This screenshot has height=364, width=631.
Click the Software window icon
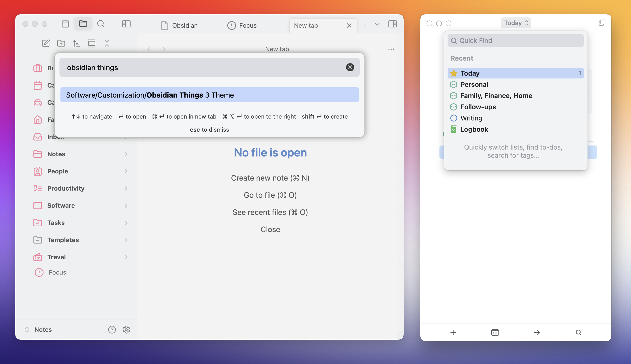click(x=38, y=206)
